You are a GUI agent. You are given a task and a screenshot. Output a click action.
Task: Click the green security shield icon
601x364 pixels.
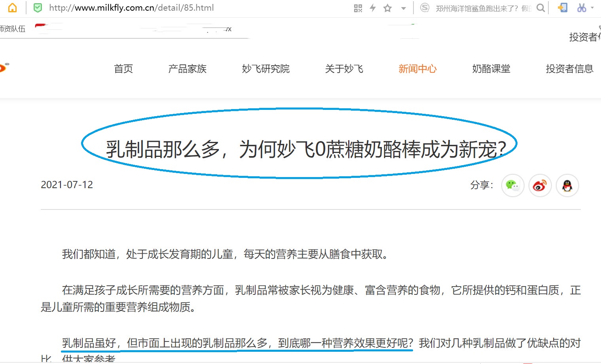coord(37,7)
